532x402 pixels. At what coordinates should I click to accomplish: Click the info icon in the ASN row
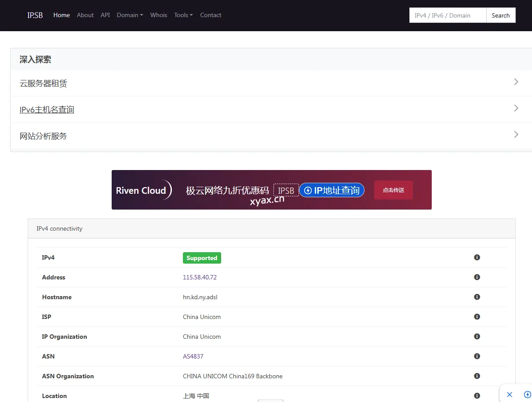pos(477,356)
